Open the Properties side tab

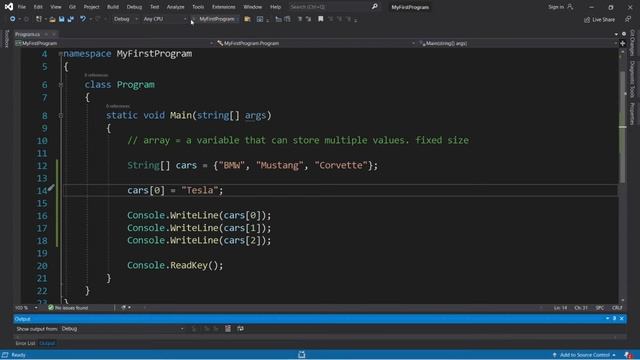(x=632, y=113)
